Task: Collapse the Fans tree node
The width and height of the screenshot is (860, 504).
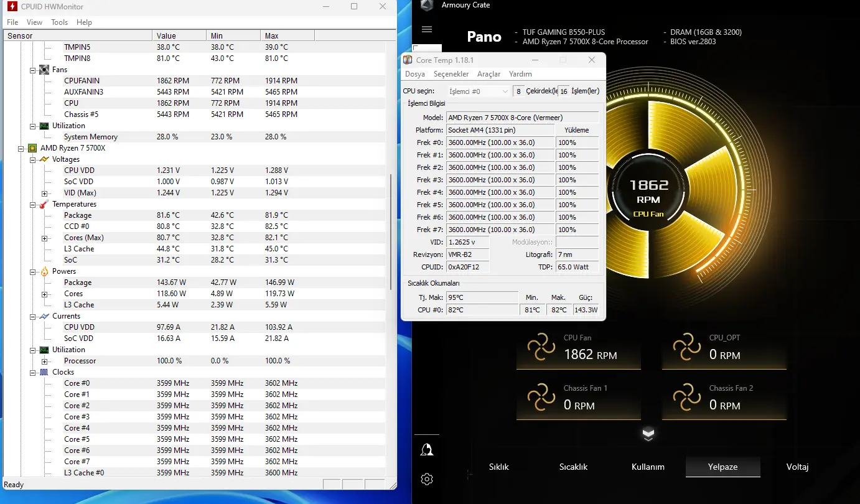Action: (x=33, y=70)
